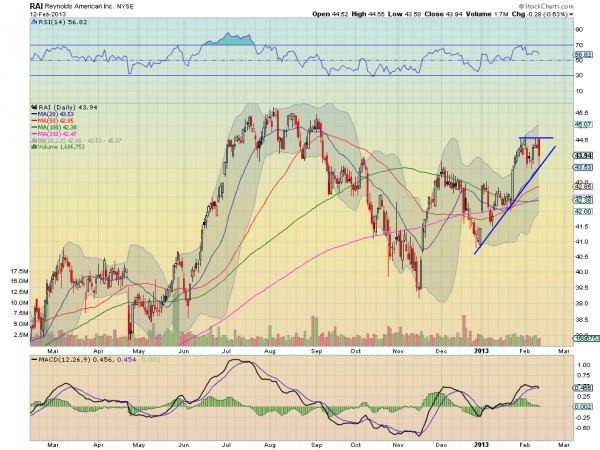Viewport: 600px width, 450px height.
Task: Click the 'Volume 1.7M' header value
Action: point(487,14)
